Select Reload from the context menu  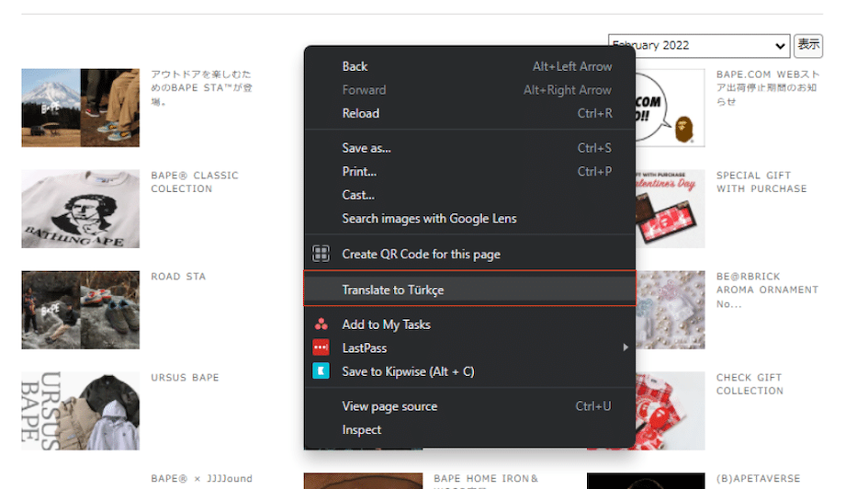coord(469,114)
